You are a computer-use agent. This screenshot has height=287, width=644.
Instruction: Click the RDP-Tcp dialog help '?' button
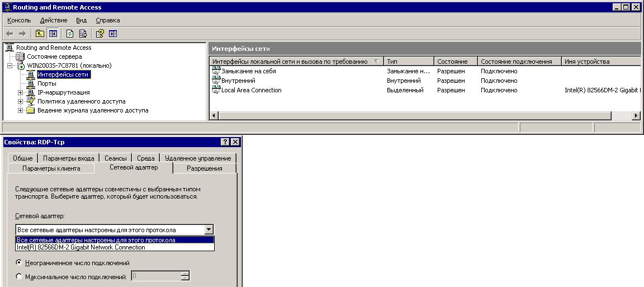(225, 142)
